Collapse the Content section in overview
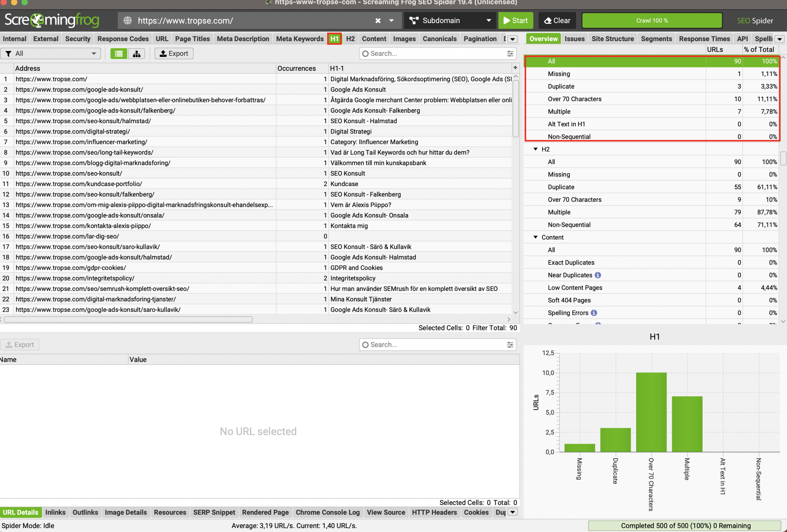787x532 pixels. tap(536, 237)
